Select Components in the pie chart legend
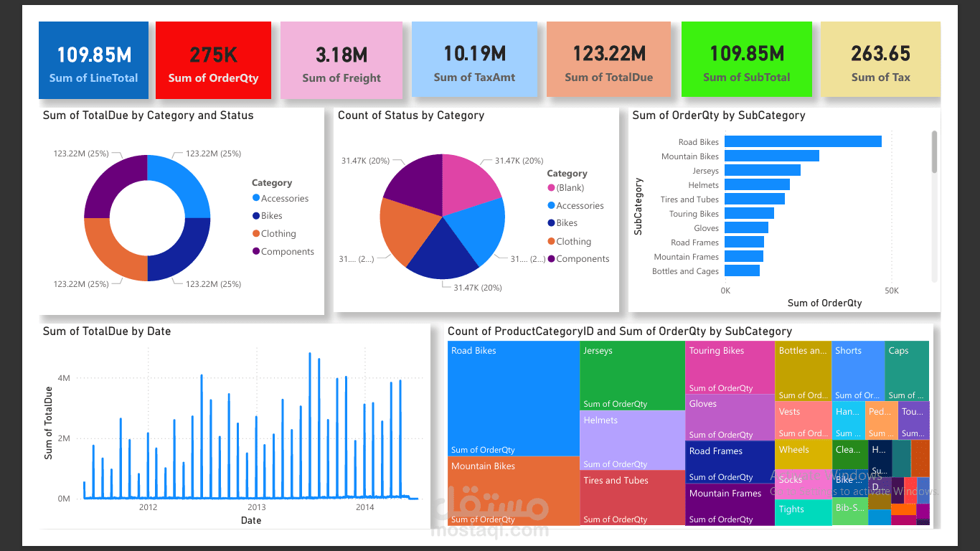980x551 pixels. pos(578,259)
